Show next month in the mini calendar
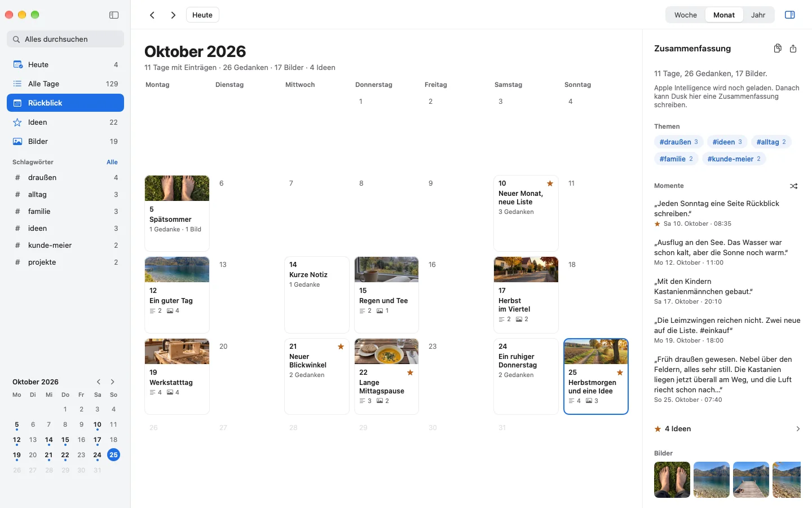Viewport: 812px width, 508px height. click(113, 382)
